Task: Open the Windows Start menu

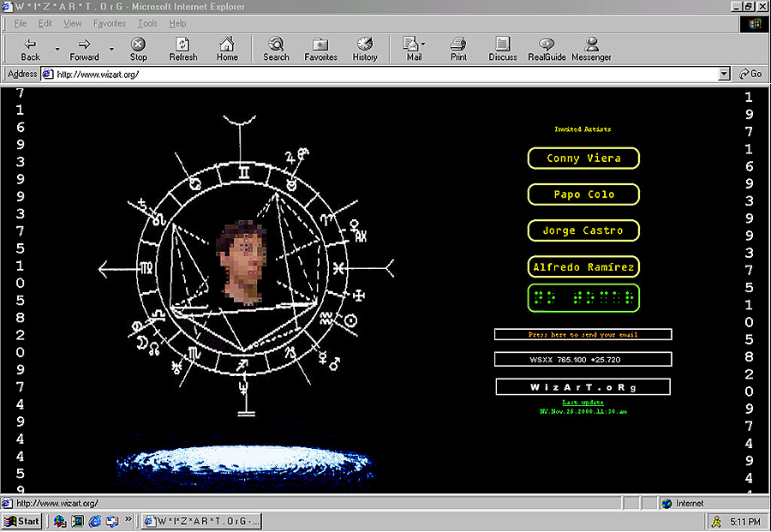Action: click(x=21, y=521)
